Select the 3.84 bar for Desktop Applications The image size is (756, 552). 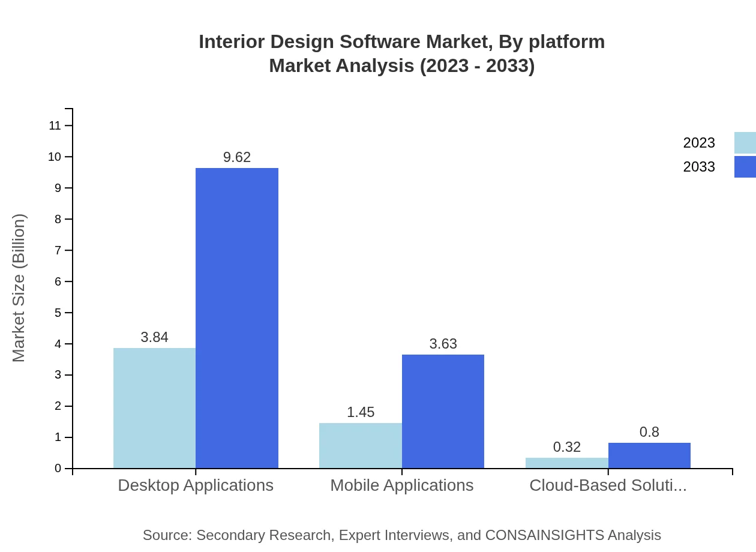click(x=154, y=408)
